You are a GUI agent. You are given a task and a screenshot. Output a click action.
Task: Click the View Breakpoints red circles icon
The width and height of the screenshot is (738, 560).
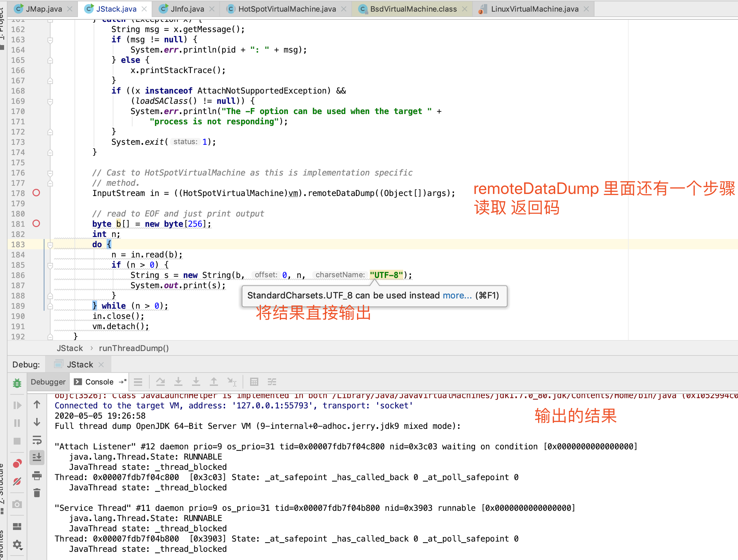pos(17,464)
